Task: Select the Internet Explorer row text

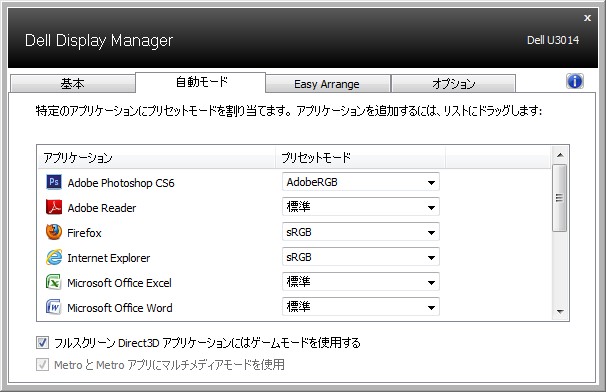Action: [109, 258]
